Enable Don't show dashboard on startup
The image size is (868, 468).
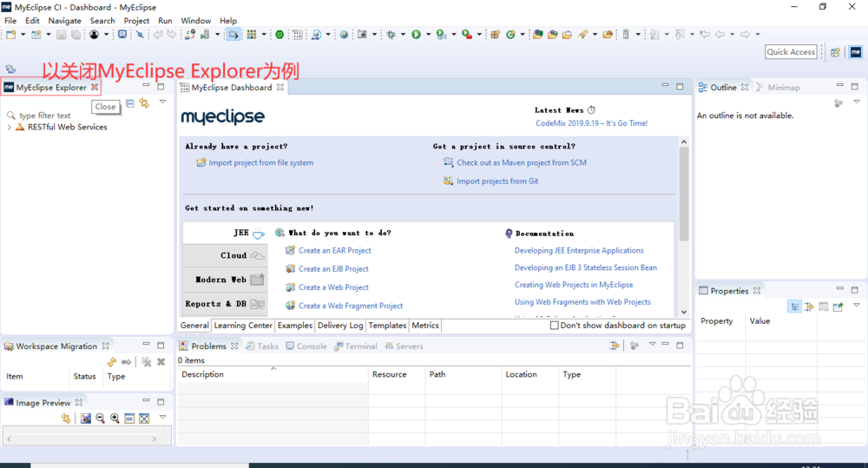point(554,325)
